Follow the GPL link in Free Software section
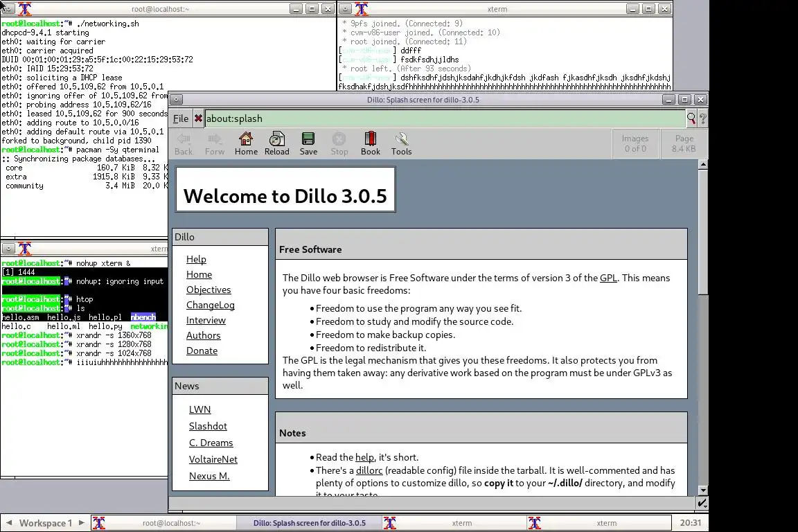 point(608,278)
